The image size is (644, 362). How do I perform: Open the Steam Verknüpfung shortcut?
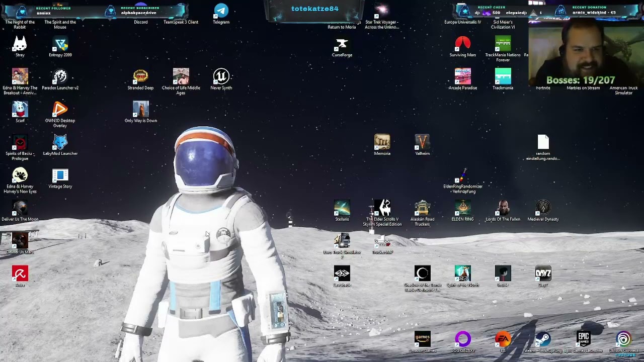coord(543,339)
